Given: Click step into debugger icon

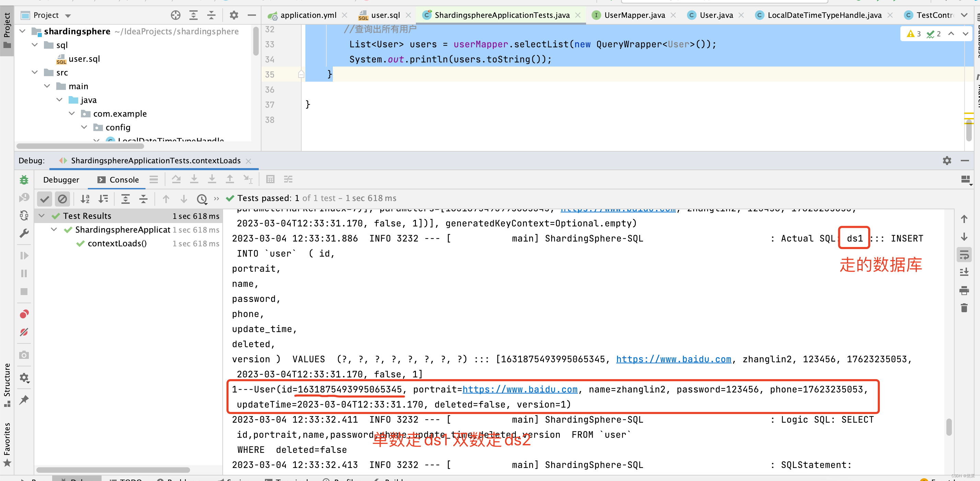Looking at the screenshot, I should point(194,179).
